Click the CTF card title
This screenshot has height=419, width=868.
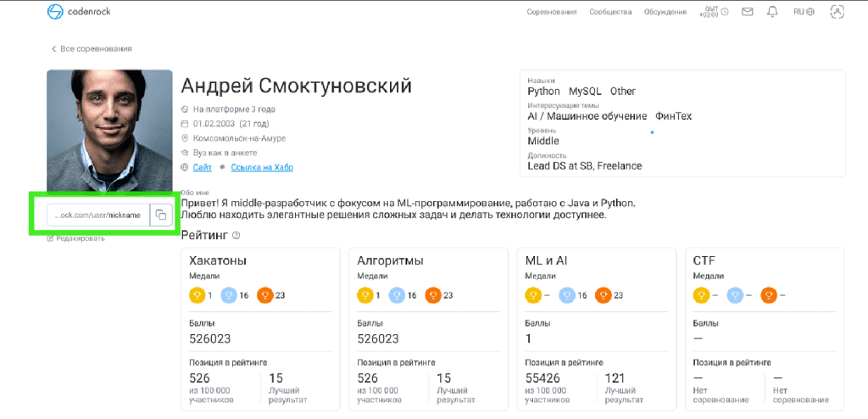click(704, 261)
